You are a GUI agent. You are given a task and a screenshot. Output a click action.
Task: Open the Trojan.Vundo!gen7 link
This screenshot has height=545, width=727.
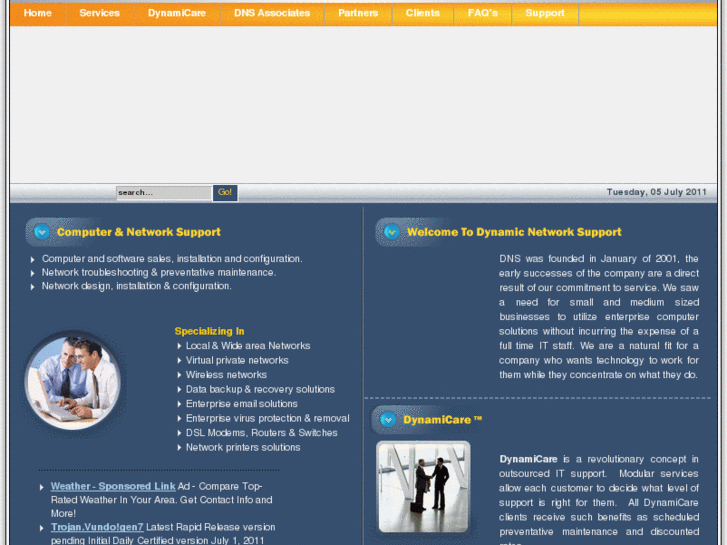[x=97, y=527]
